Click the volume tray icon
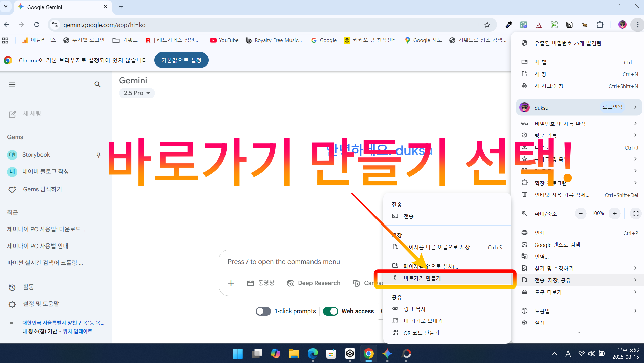 coord(592,354)
